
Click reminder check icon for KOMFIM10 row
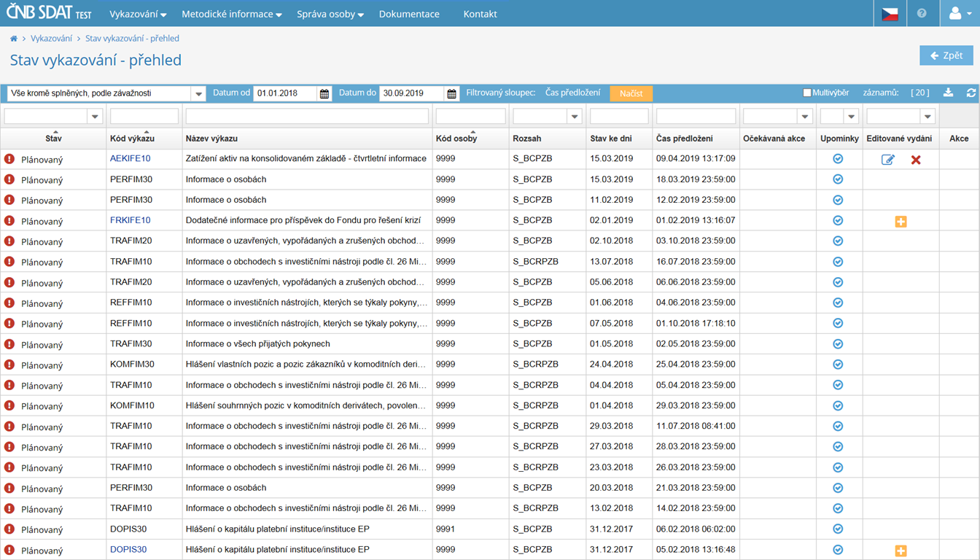(838, 405)
